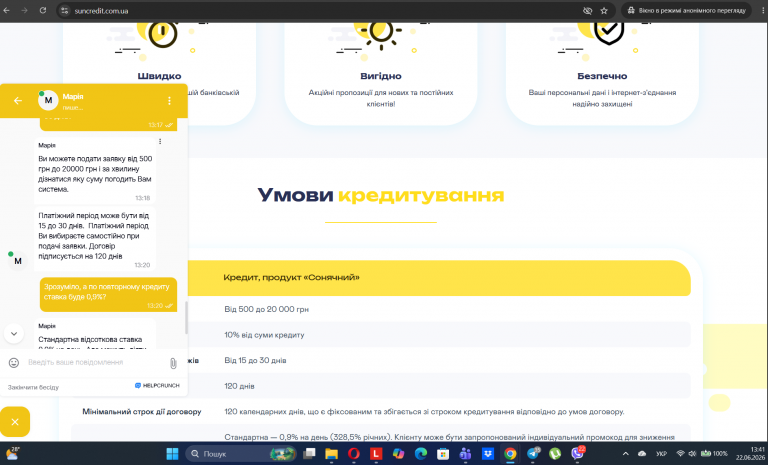Click battery 100% indicator in tray
The image size is (768, 465).
coord(714,454)
